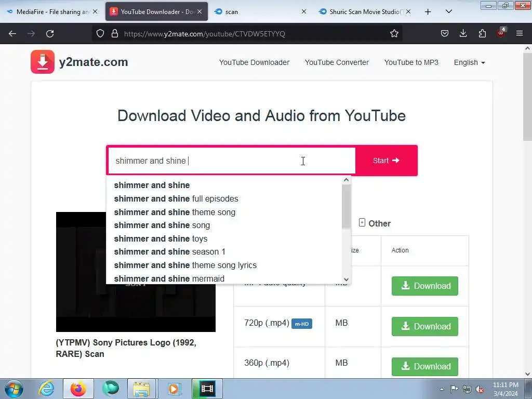List all tabs with the chevron
The image size is (532, 399).
click(x=448, y=12)
